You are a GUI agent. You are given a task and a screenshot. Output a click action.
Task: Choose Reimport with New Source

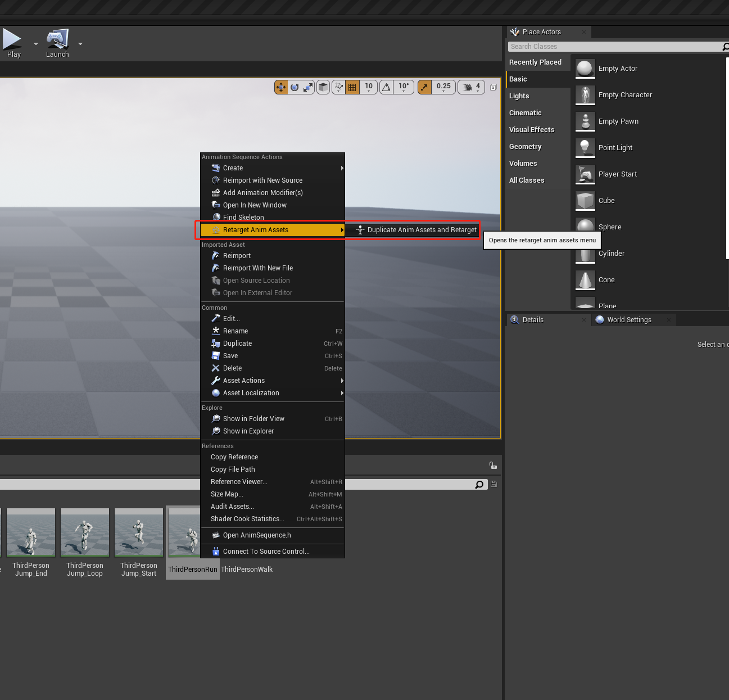(x=273, y=180)
